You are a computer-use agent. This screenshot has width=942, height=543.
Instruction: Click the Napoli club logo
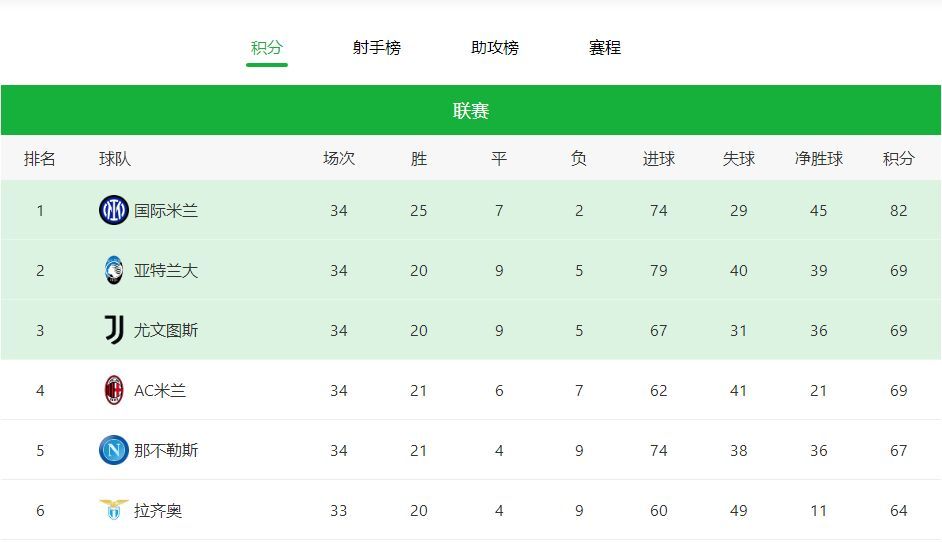coord(114,450)
